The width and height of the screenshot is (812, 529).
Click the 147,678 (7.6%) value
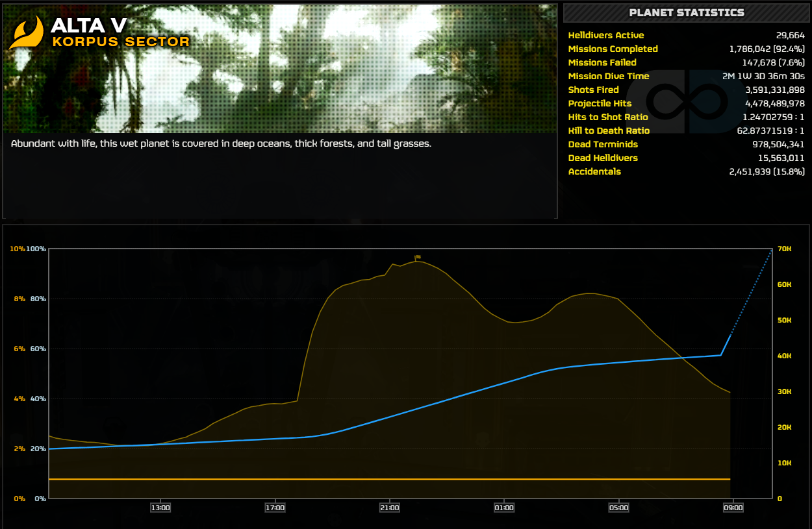pos(773,62)
